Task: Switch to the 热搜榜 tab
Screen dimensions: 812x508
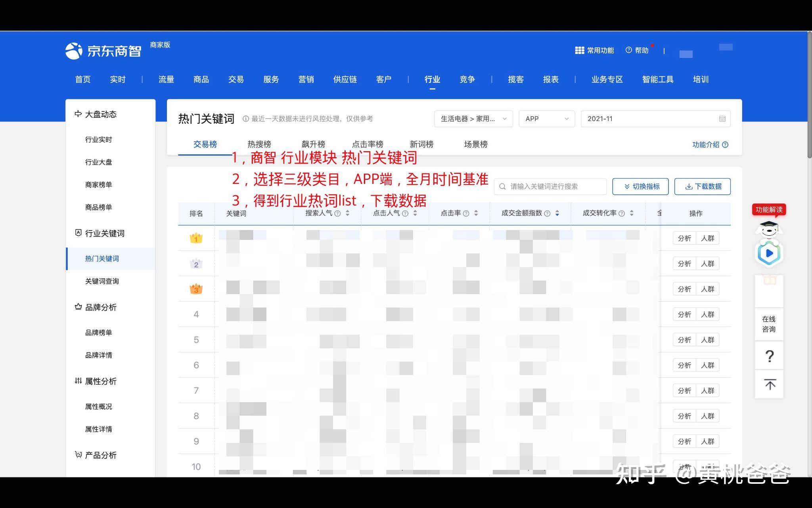Action: 259,144
